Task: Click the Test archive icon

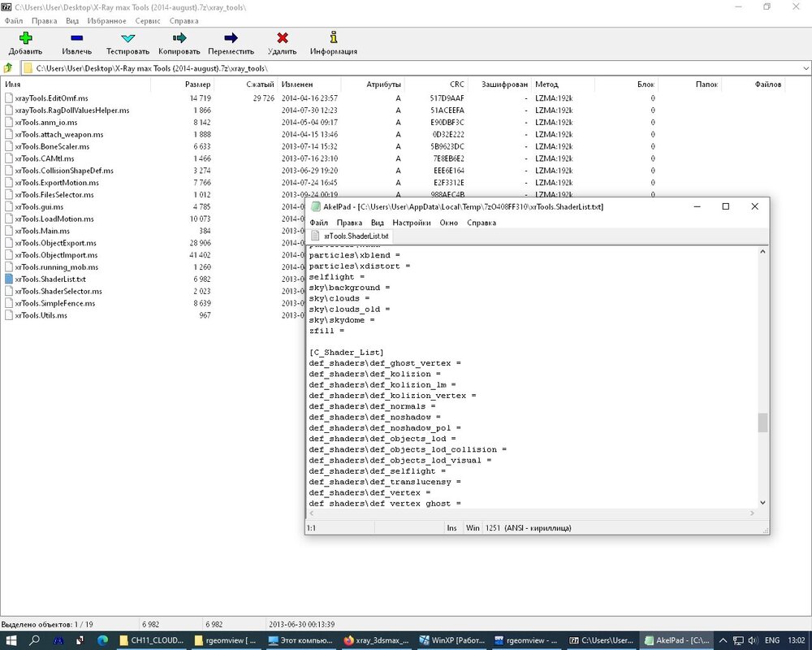Action: (127, 38)
